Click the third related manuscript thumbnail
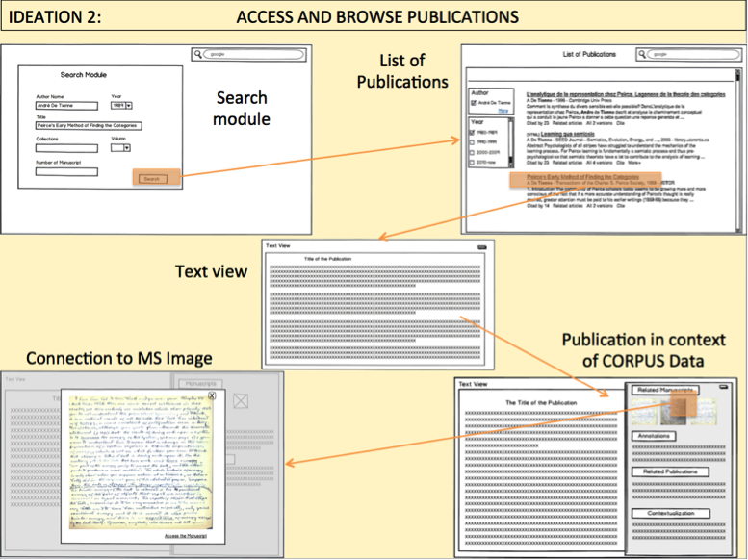 [703, 411]
